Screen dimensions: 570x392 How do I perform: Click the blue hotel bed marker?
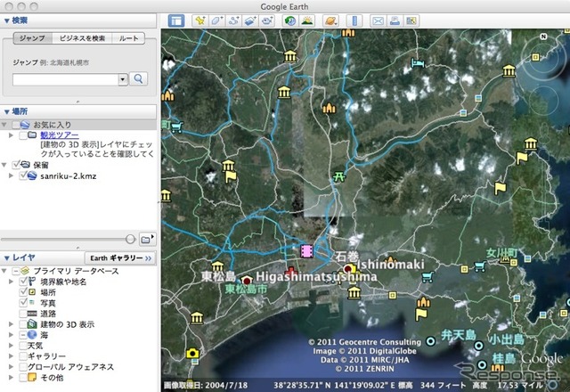point(418,63)
